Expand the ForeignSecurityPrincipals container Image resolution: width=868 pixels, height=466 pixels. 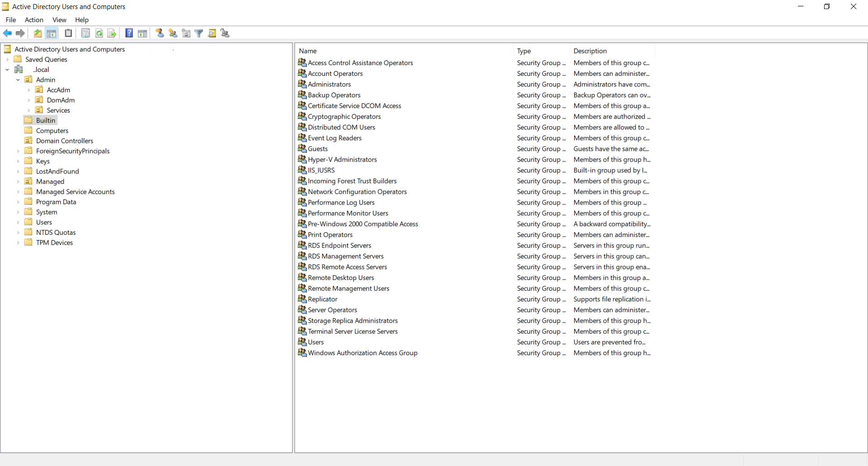pos(18,151)
